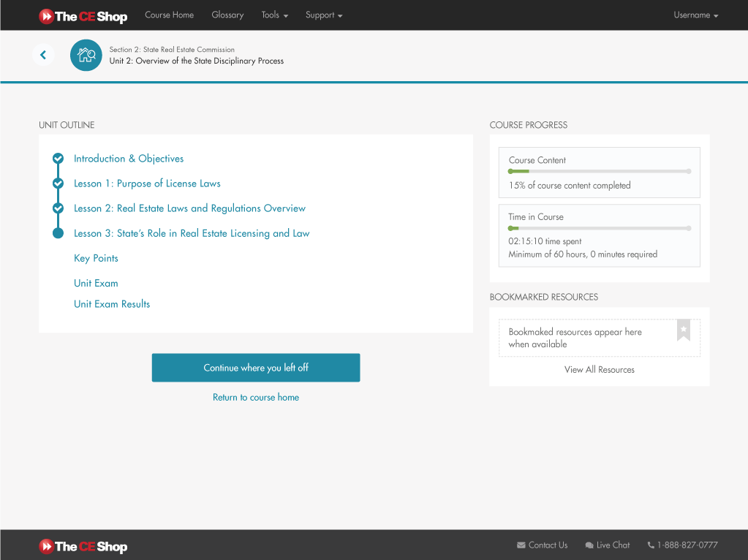The height and width of the screenshot is (560, 748).
Task: Click the Time in Course progress bar
Action: coord(599,229)
